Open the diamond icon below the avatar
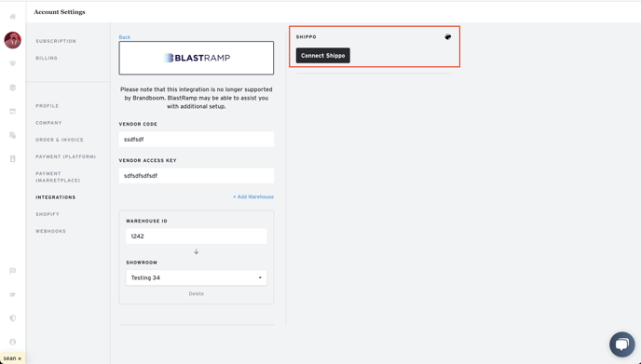641x364 pixels. [13, 63]
